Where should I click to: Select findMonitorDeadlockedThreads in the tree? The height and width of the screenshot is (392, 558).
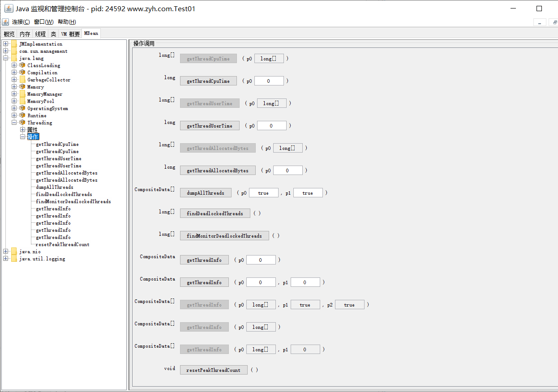pyautogui.click(x=73, y=201)
